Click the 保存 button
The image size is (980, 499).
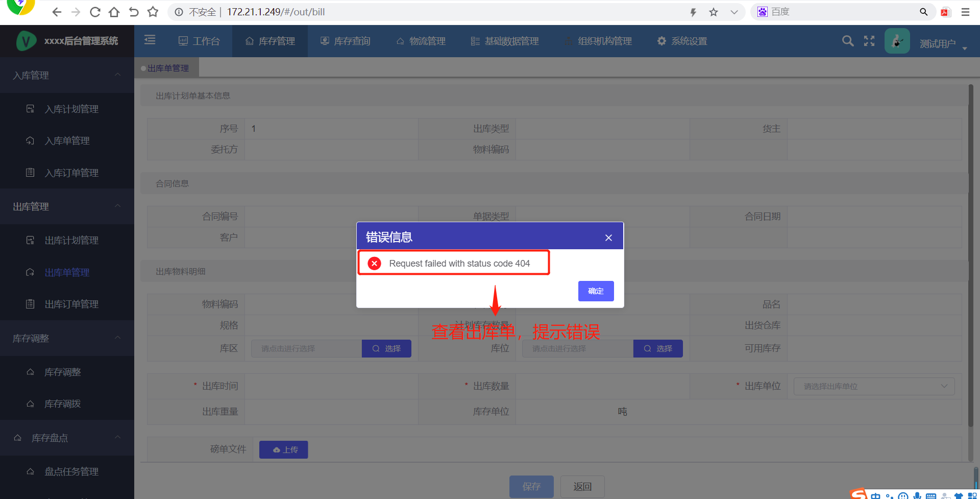point(531,487)
